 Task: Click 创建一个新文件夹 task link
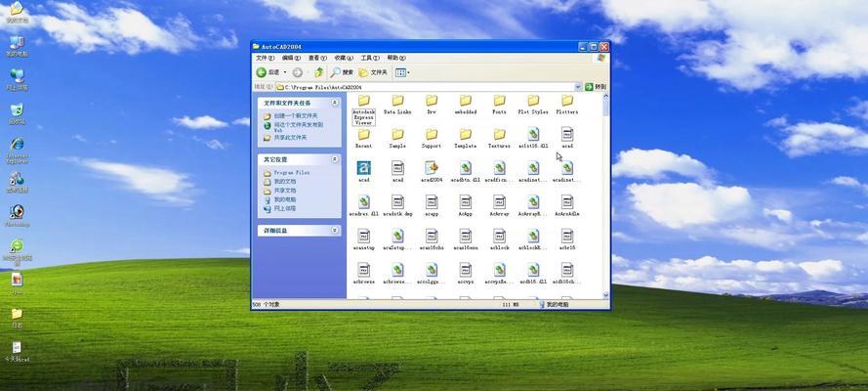(x=296, y=116)
